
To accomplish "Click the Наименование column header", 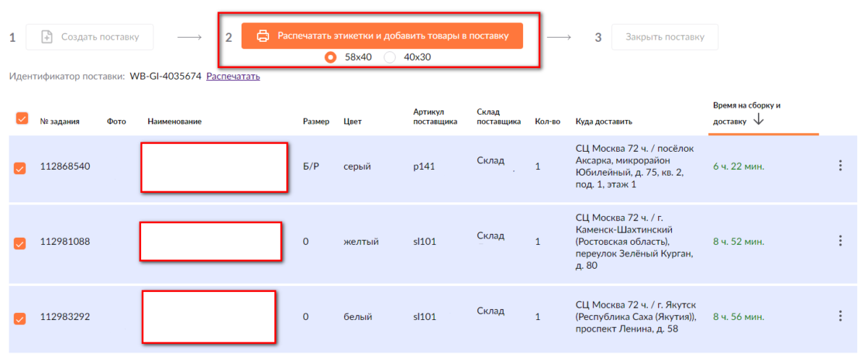I will click(174, 121).
